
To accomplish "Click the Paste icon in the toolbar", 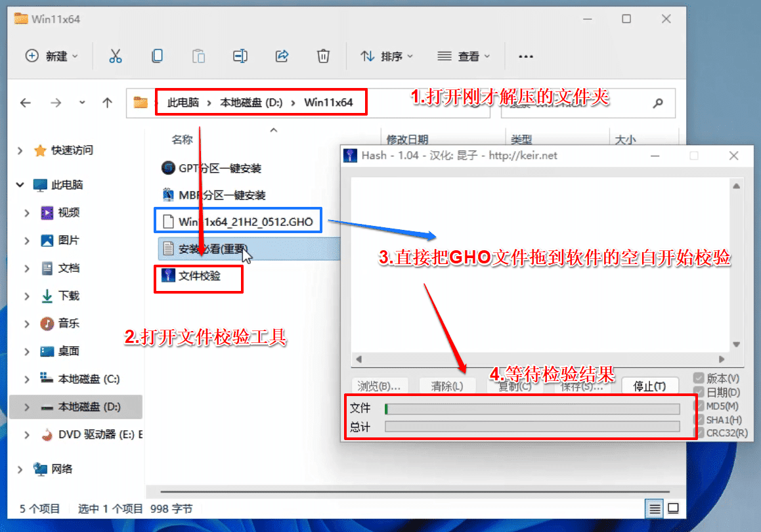I will point(198,56).
